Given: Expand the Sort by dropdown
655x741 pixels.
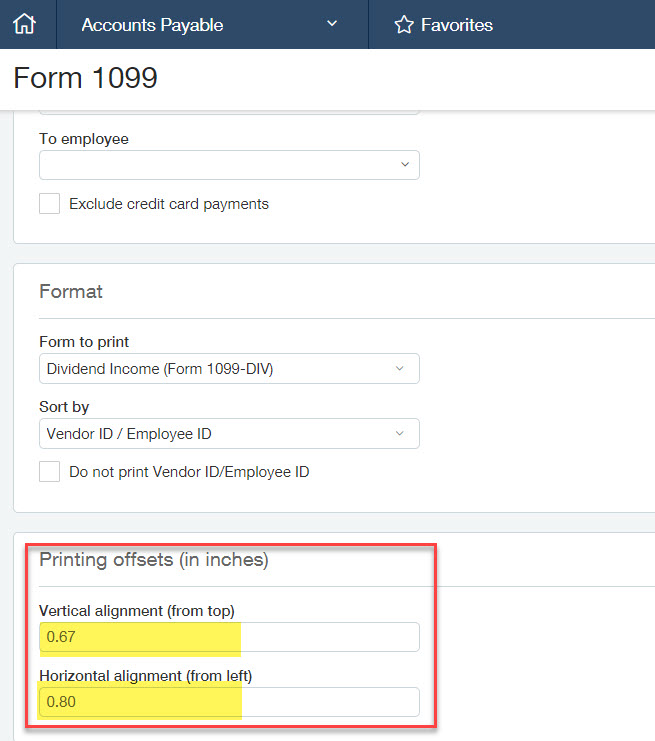Looking at the screenshot, I should click(229, 434).
